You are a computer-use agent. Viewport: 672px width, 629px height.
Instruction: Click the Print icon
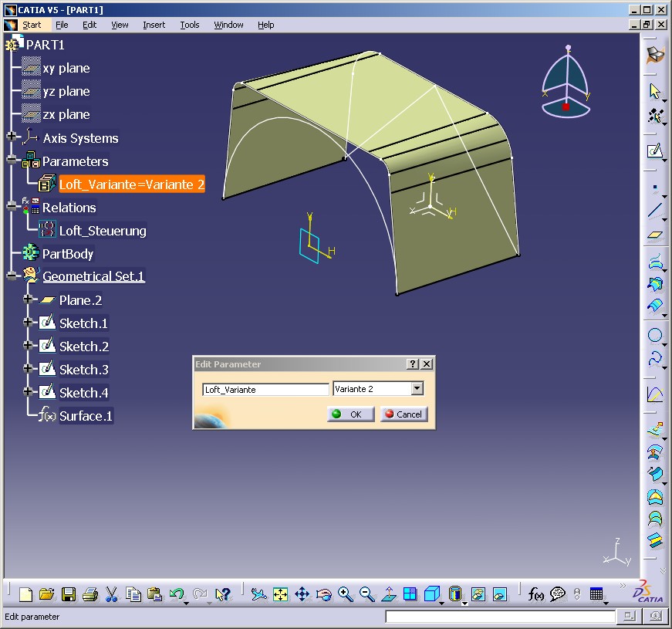point(90,594)
